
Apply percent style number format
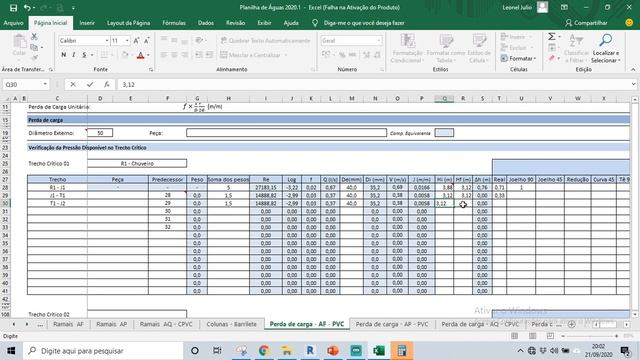342,55
